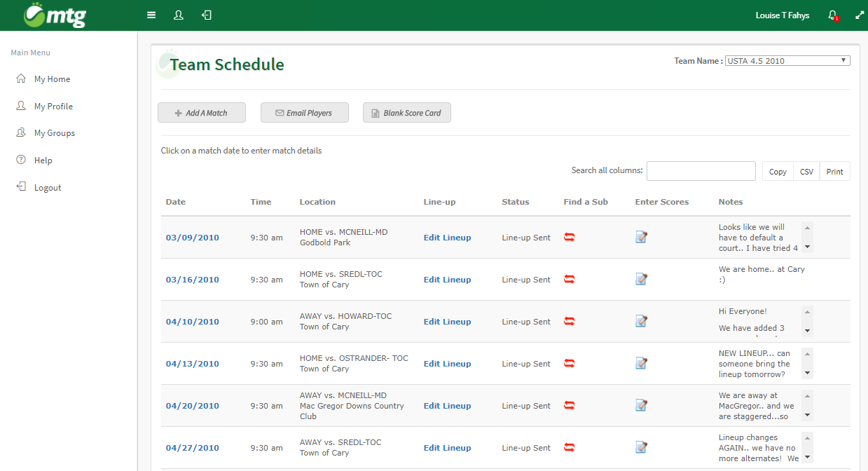Expand the Team Name dropdown
Screen dimensions: 868x471
pyautogui.click(x=787, y=61)
